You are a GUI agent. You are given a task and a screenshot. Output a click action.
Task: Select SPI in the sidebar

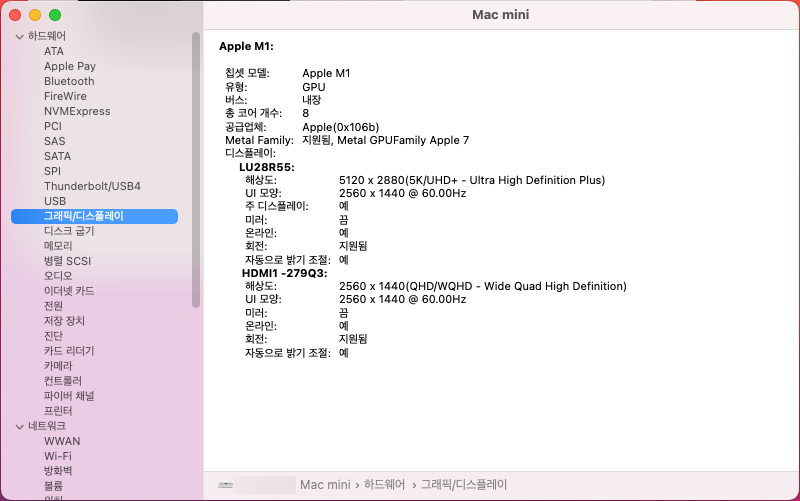tap(52, 171)
